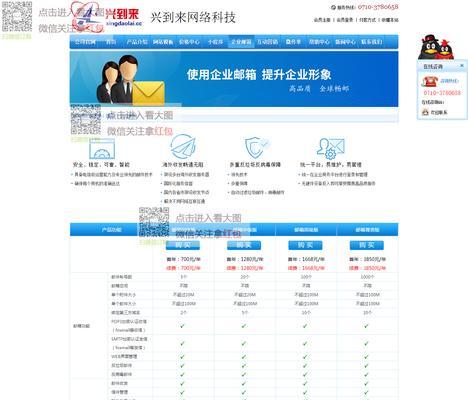Click the QQ penguin mascots image

[436, 47]
